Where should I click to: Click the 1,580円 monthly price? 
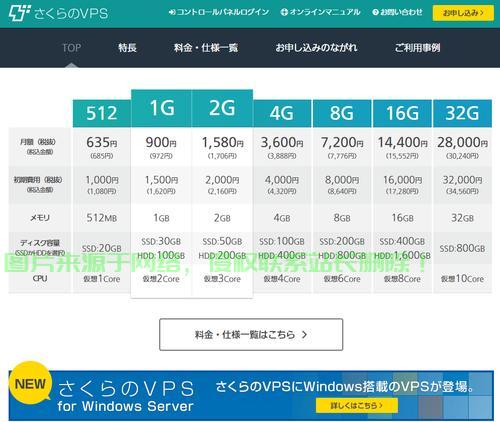(222, 143)
